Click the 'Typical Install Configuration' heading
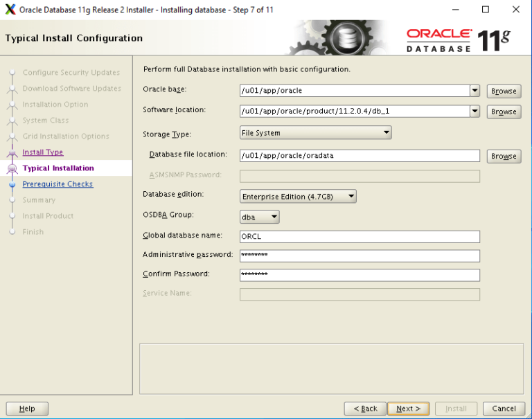Viewport: 532px width, 419px height. click(x=74, y=38)
